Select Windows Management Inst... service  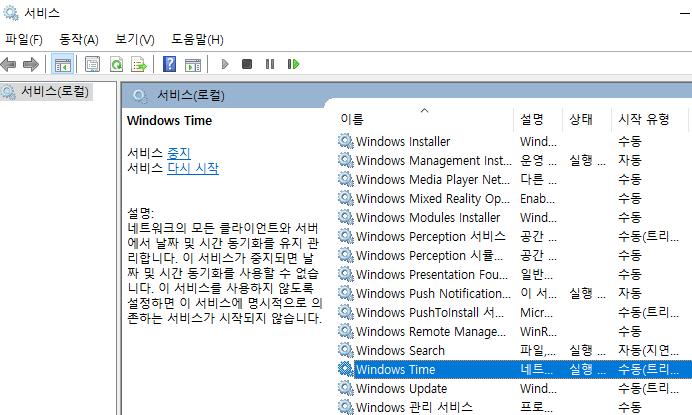click(515, 160)
